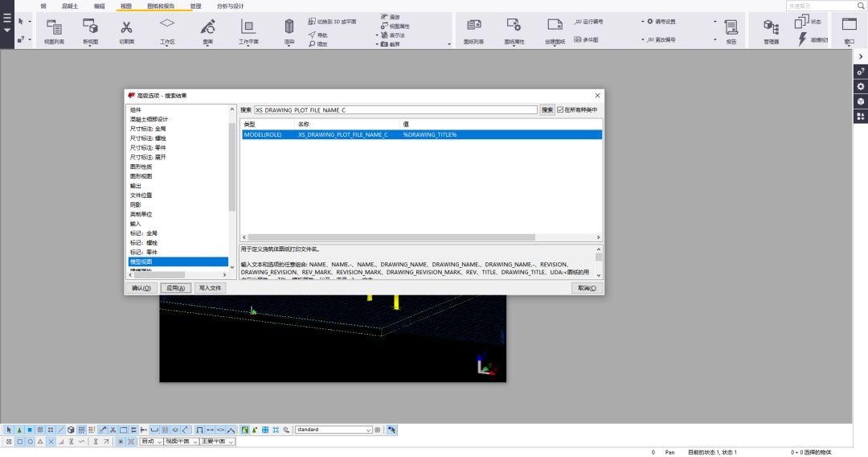Open the 混凝土 ribbon tab
Viewport: 868px width, 457px height.
coord(72,6)
